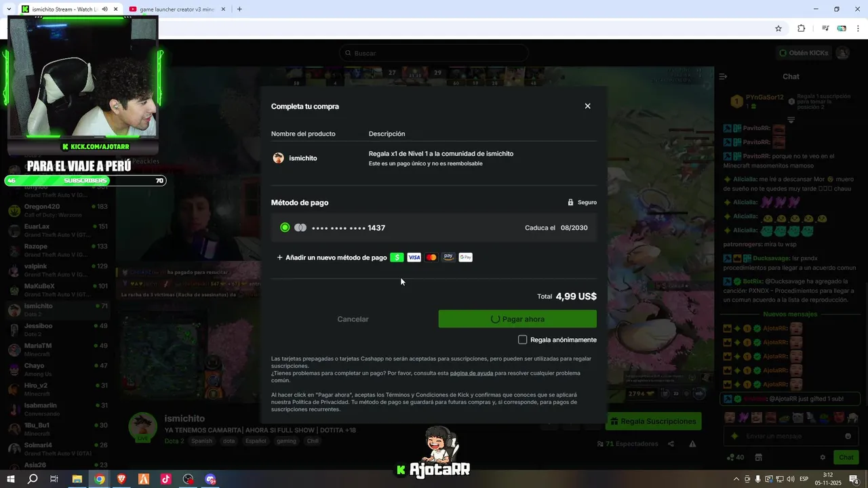Open the Windows notification center
This screenshot has height=488, width=868.
coord(854,479)
